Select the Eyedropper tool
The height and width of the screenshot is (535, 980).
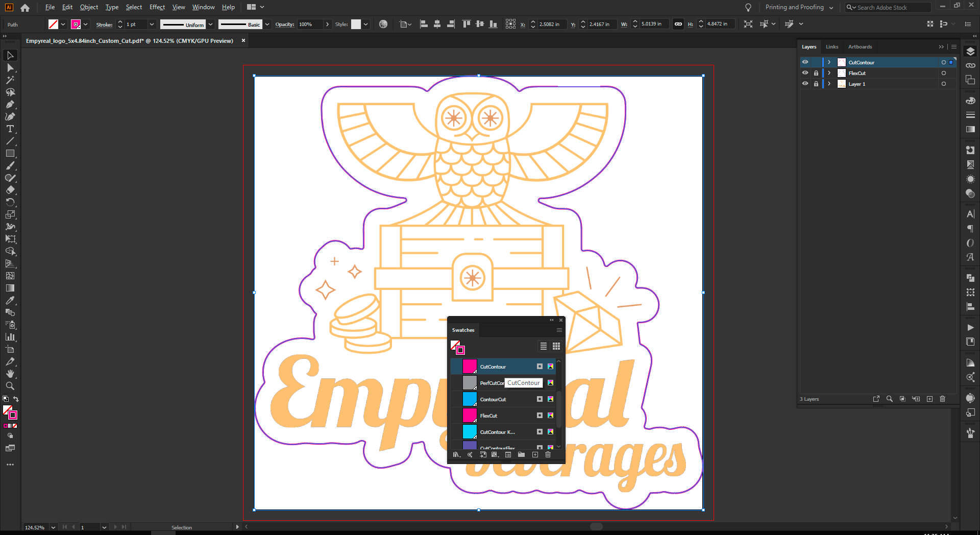coord(10,300)
